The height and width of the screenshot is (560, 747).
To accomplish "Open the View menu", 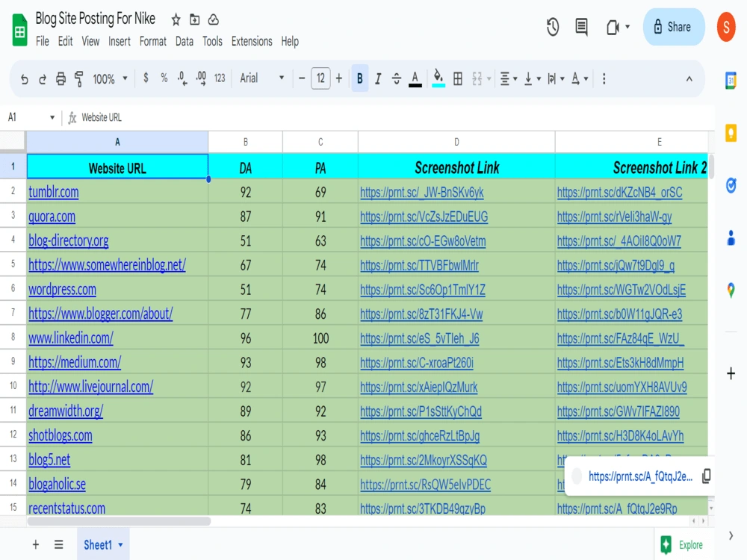I will [x=90, y=41].
